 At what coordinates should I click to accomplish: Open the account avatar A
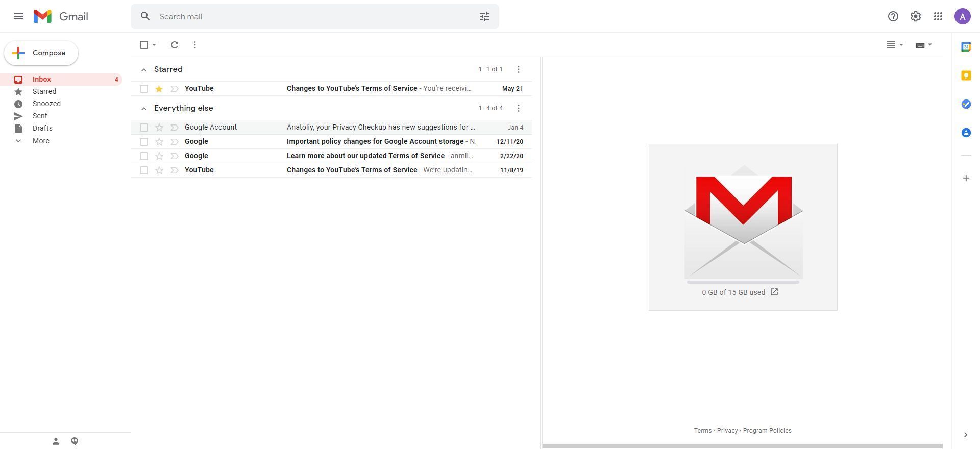click(963, 16)
